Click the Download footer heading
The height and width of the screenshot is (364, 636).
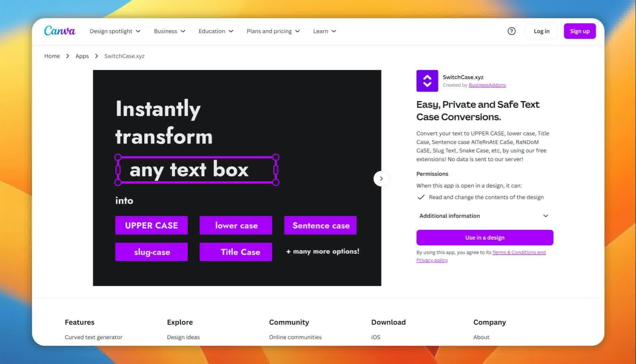coord(388,322)
